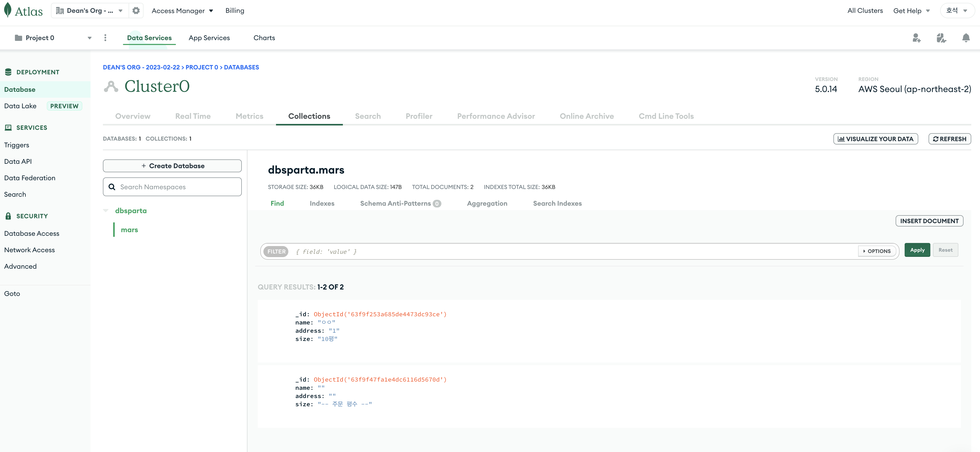The height and width of the screenshot is (452, 980).
Task: Click Goto in the sidebar
Action: click(12, 293)
